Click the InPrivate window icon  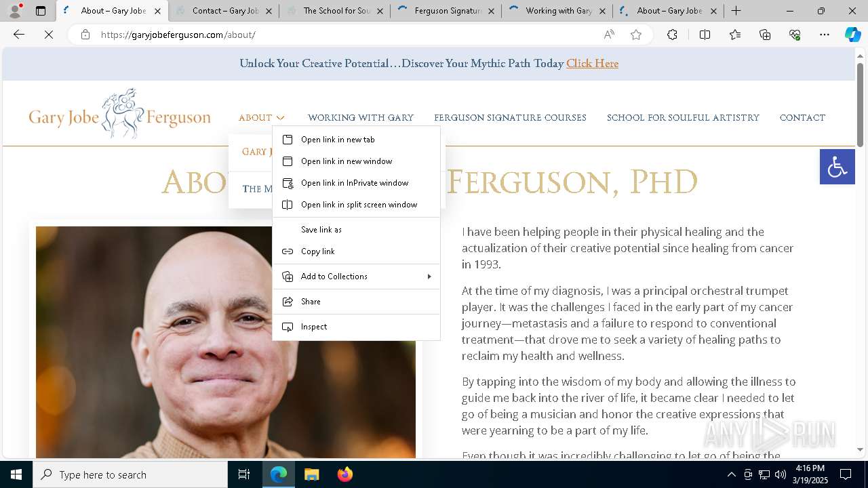288,183
